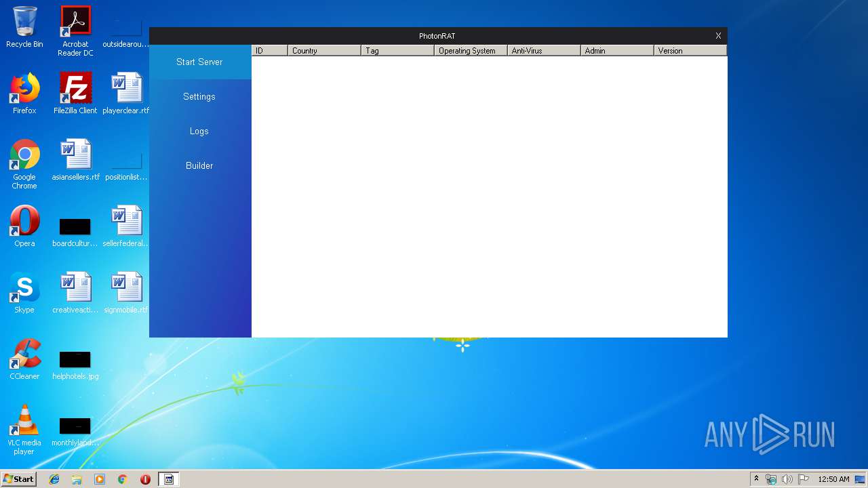The width and height of the screenshot is (868, 488).
Task: Open the Windows Start menu
Action: coord(18,479)
